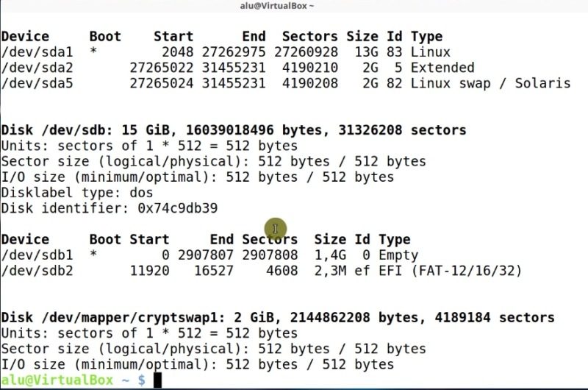
Task: Click the /dev/sda1 device entry
Action: pyautogui.click(x=37, y=52)
